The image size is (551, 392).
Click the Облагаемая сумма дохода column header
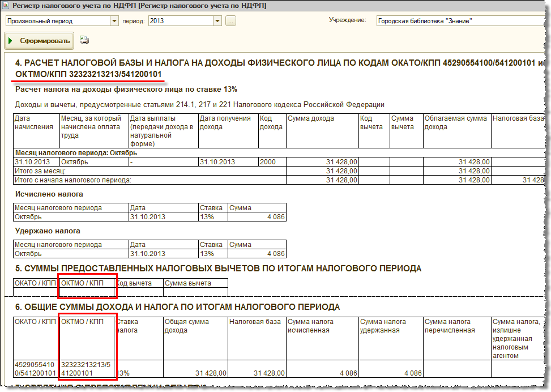[x=457, y=130]
